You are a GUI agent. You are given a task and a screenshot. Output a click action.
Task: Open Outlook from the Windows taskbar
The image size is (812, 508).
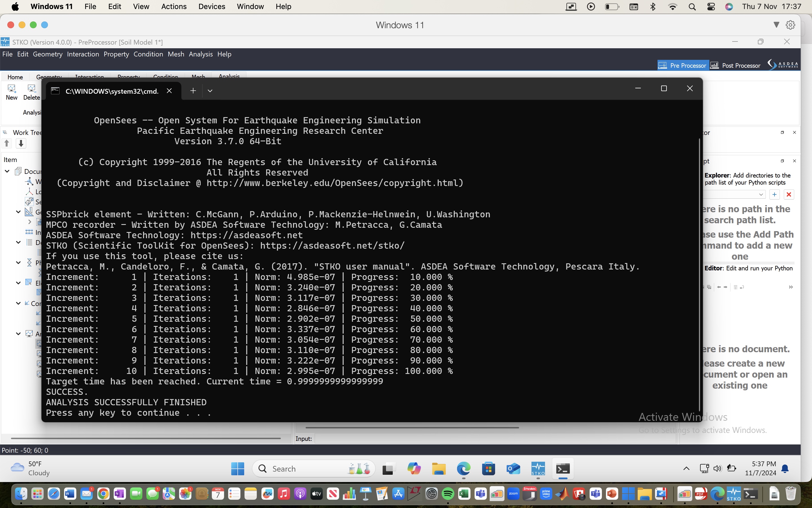(513, 469)
